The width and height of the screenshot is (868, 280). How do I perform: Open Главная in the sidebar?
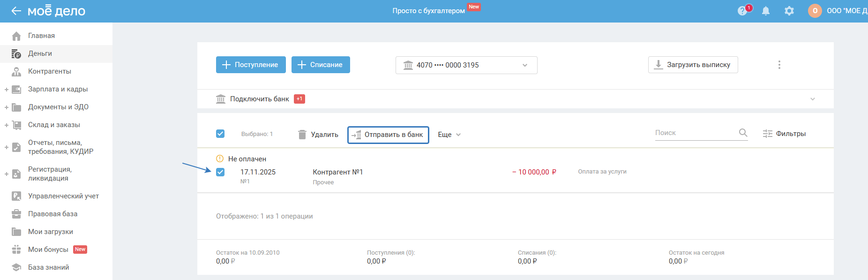click(41, 36)
